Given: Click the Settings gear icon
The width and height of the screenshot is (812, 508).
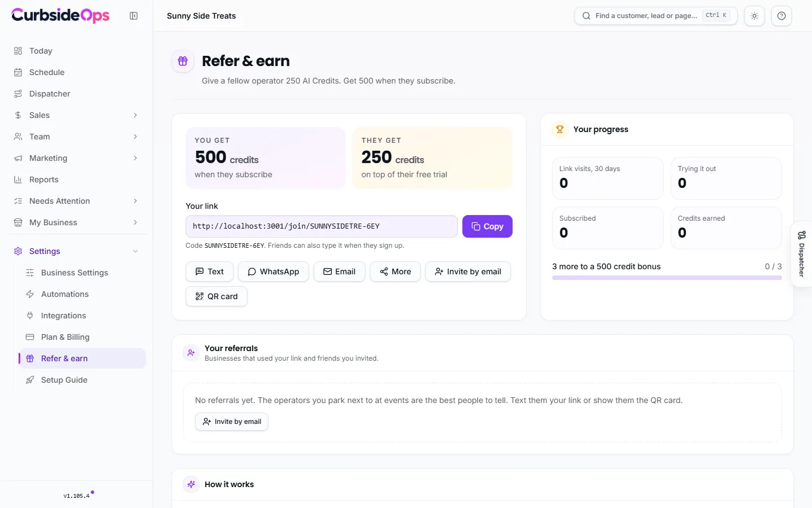Looking at the screenshot, I should click(18, 251).
